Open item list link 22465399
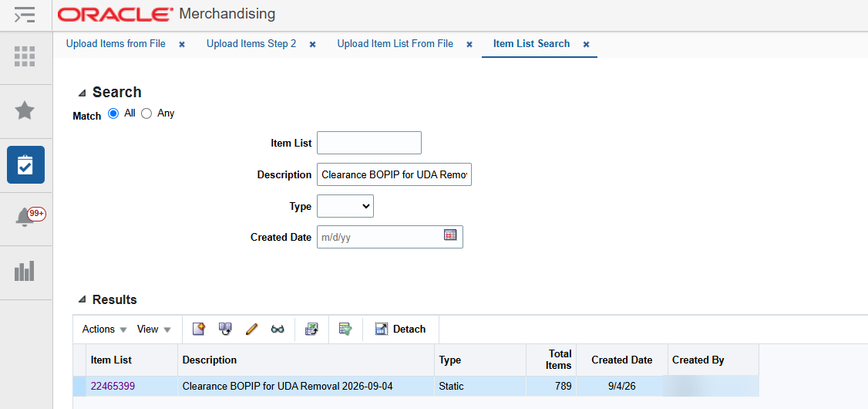The image size is (868, 409). point(113,387)
